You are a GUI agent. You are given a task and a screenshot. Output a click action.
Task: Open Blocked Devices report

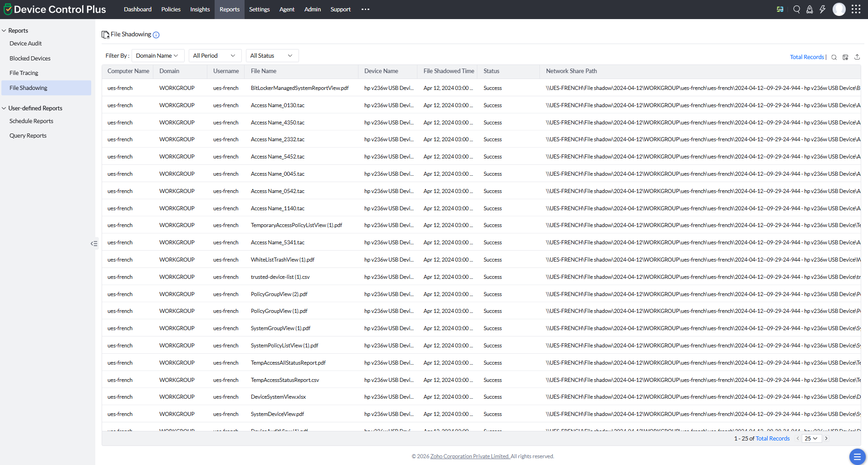click(x=30, y=58)
